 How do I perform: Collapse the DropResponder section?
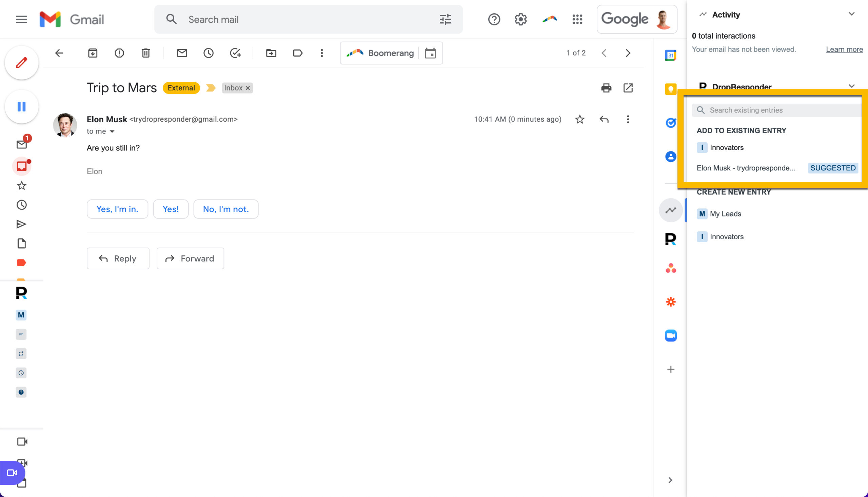tap(851, 86)
